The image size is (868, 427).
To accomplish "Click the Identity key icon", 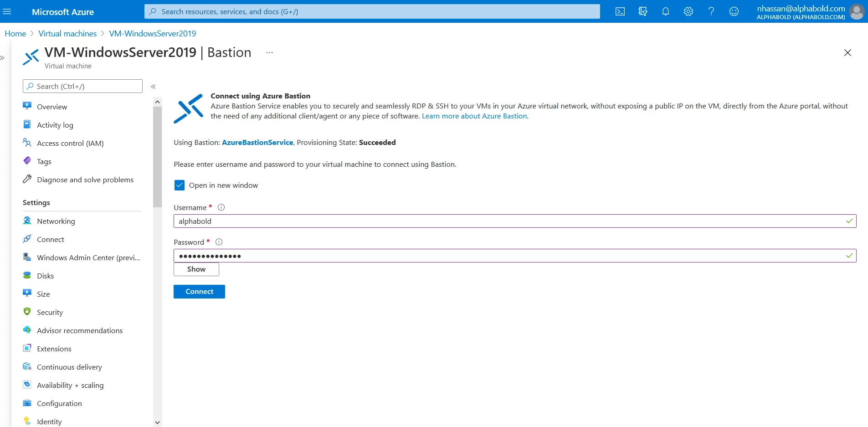I will (x=27, y=421).
